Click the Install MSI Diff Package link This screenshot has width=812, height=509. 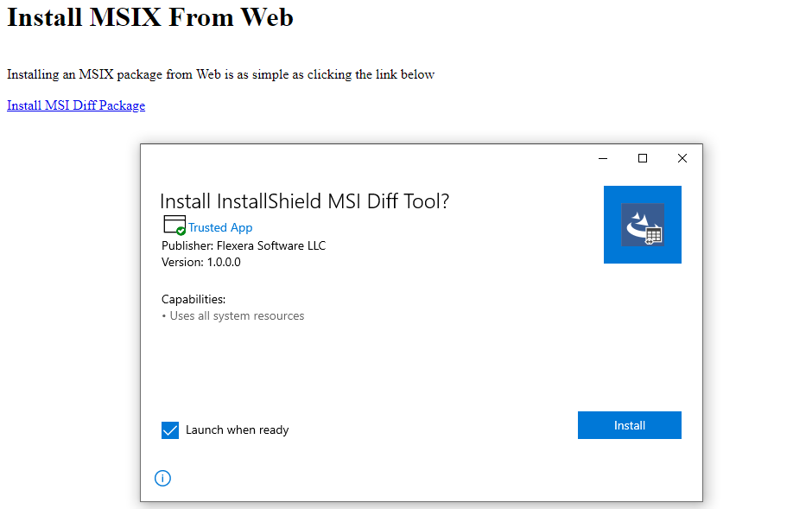tap(76, 105)
